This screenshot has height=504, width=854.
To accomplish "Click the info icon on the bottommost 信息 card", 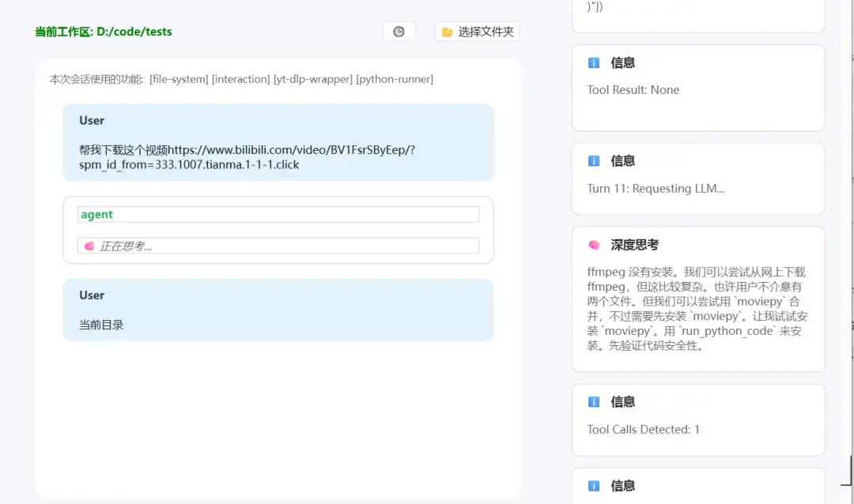I will coord(594,486).
